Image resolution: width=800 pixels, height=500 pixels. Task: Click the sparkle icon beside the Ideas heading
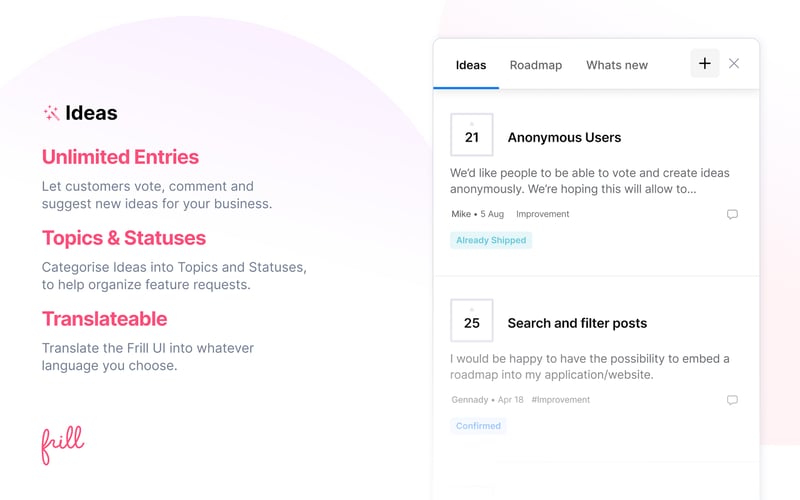point(51,113)
